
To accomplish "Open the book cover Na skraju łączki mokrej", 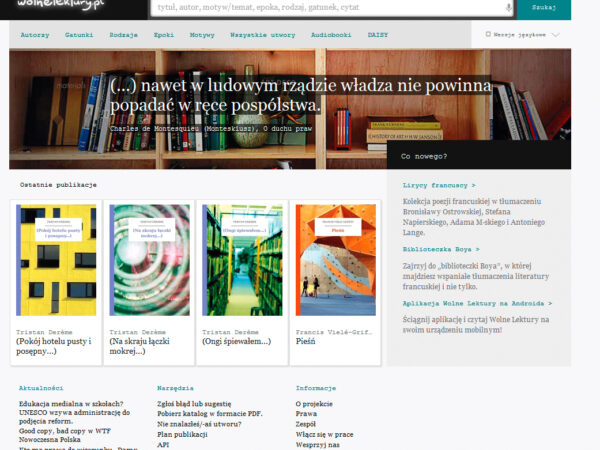I will point(148,260).
